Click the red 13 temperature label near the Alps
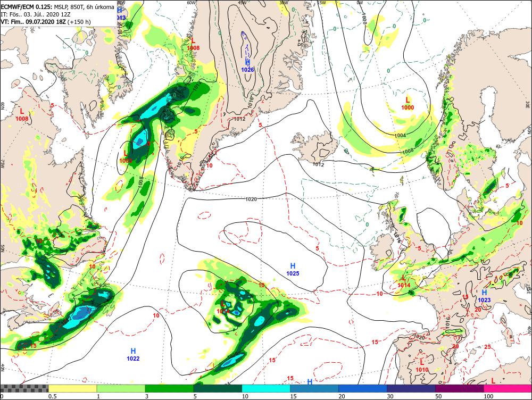Image resolution: width=532 pixels, height=400 pixels. [465, 297]
